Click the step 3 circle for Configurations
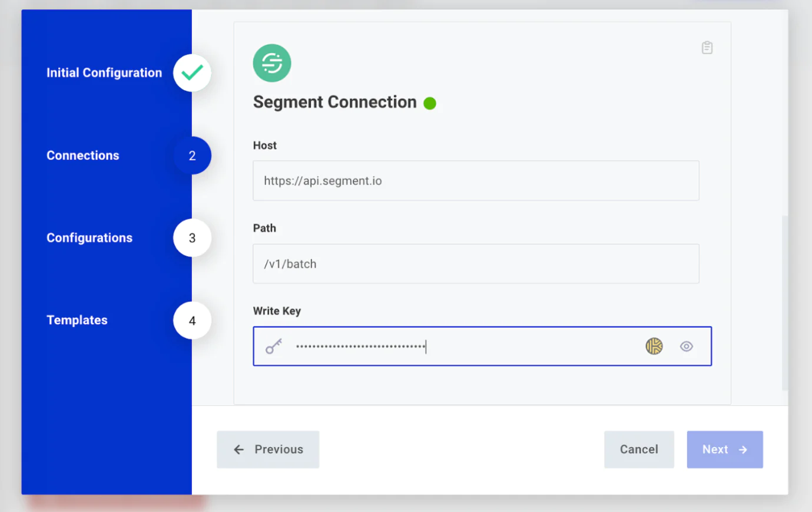812x512 pixels. [x=191, y=237]
